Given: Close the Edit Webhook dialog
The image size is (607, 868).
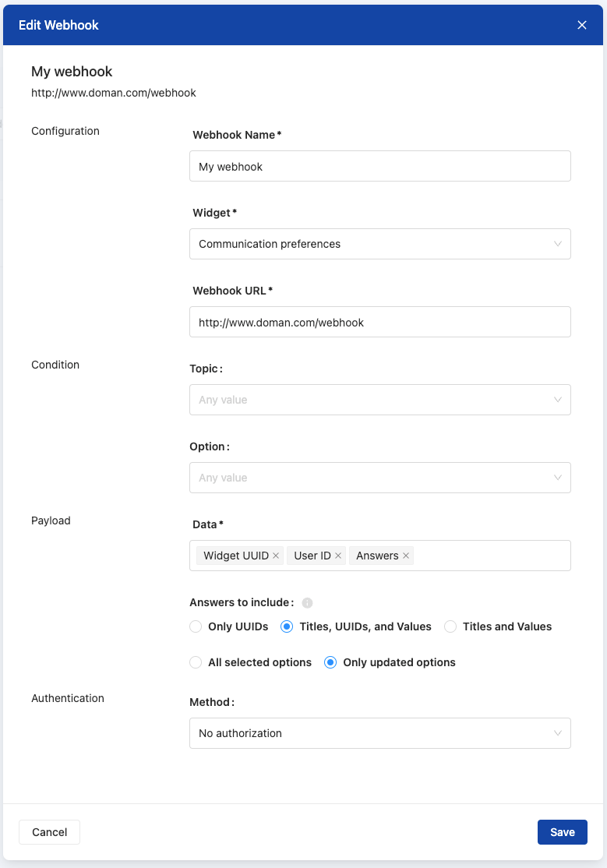Looking at the screenshot, I should [x=582, y=25].
